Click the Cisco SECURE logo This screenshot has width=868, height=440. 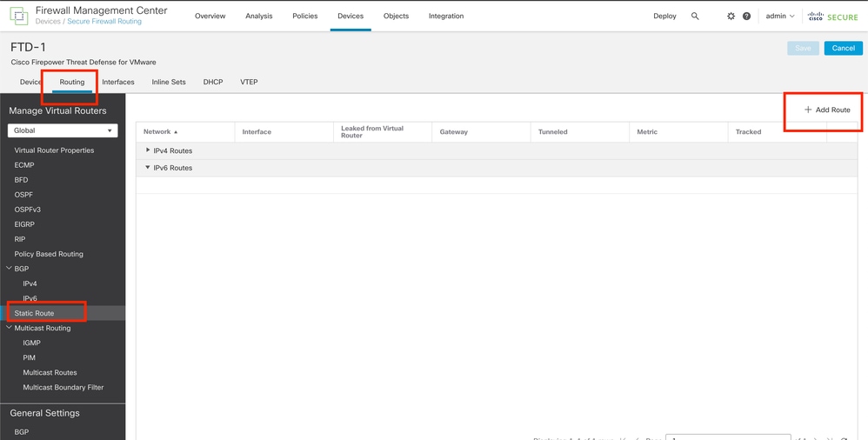[x=833, y=17]
